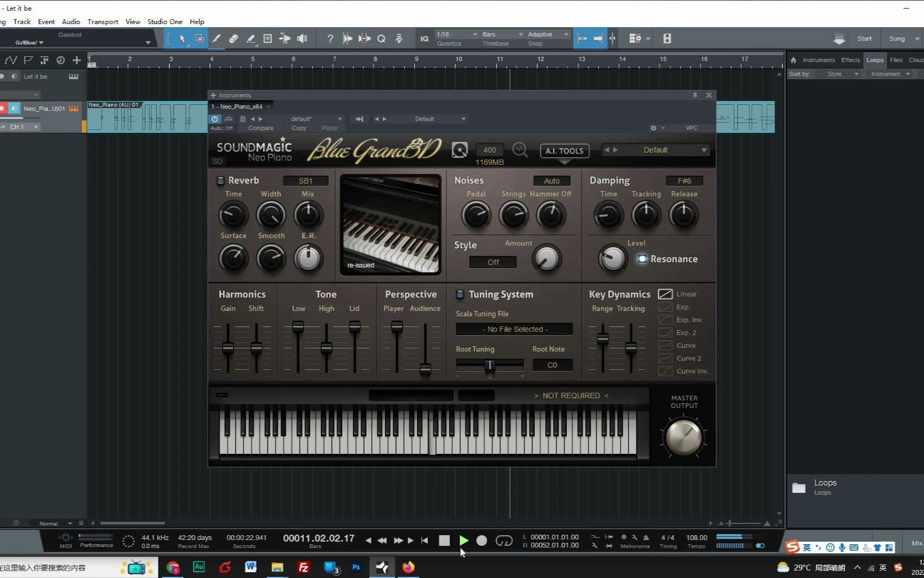Click the Play button in transport
Viewport: 924px width, 578px height.
(464, 541)
